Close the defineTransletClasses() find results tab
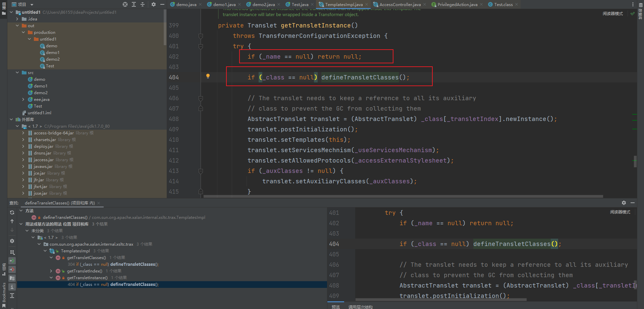The height and width of the screenshot is (309, 644). click(x=99, y=203)
